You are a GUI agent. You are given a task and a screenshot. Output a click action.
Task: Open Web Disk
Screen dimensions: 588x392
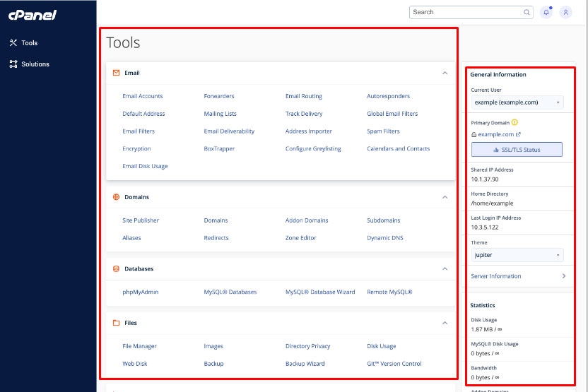pyautogui.click(x=134, y=364)
